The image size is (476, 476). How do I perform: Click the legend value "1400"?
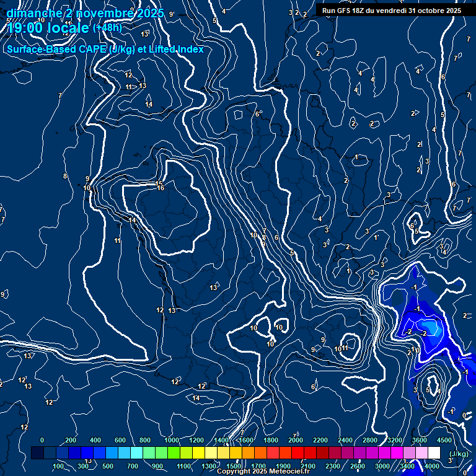(221, 440)
